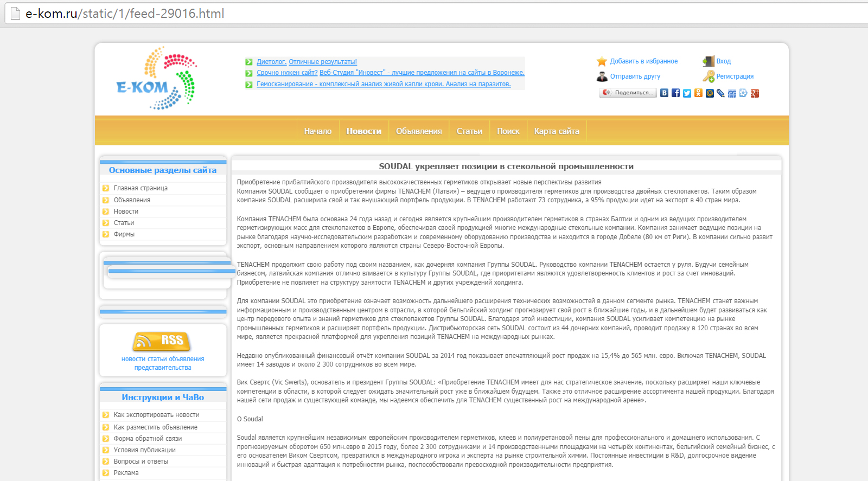
Task: Click the E-KOM site logo
Action: pyautogui.click(x=156, y=78)
